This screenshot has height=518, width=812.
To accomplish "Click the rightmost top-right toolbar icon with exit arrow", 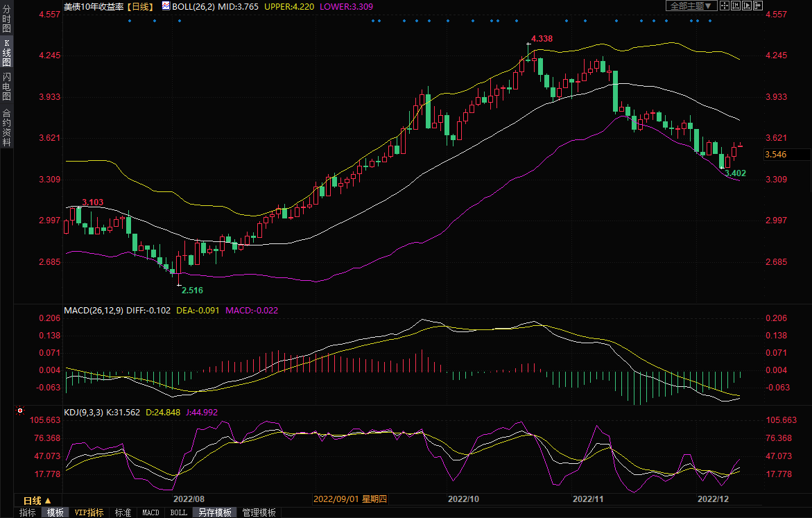I will (758, 6).
